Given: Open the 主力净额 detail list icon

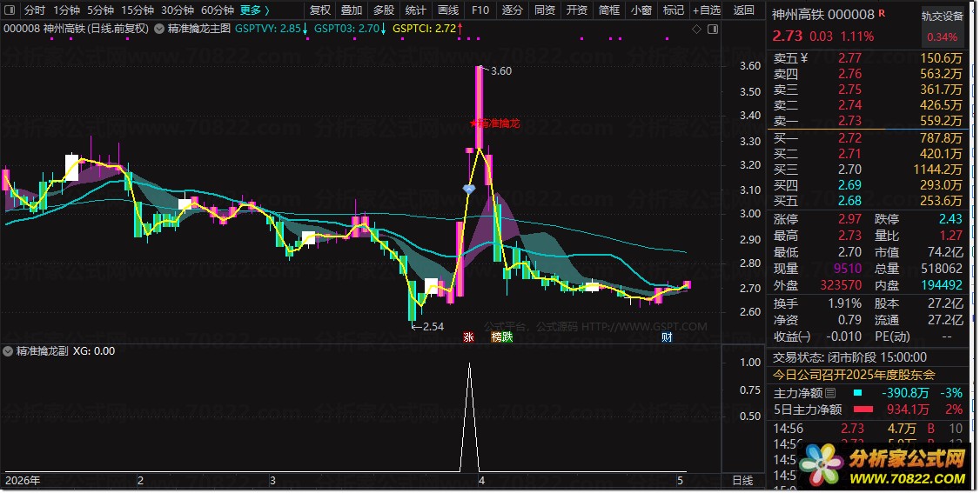Looking at the screenshot, I should [830, 393].
